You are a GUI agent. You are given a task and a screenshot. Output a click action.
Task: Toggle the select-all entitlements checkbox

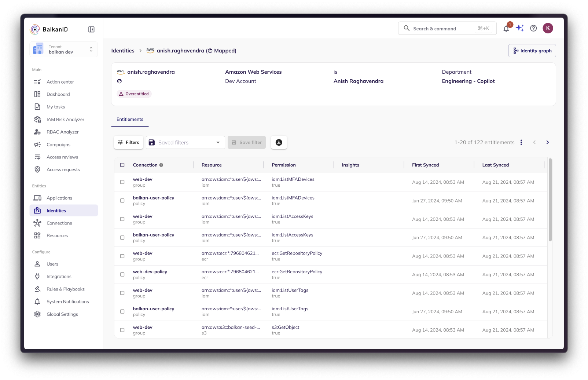pos(122,165)
